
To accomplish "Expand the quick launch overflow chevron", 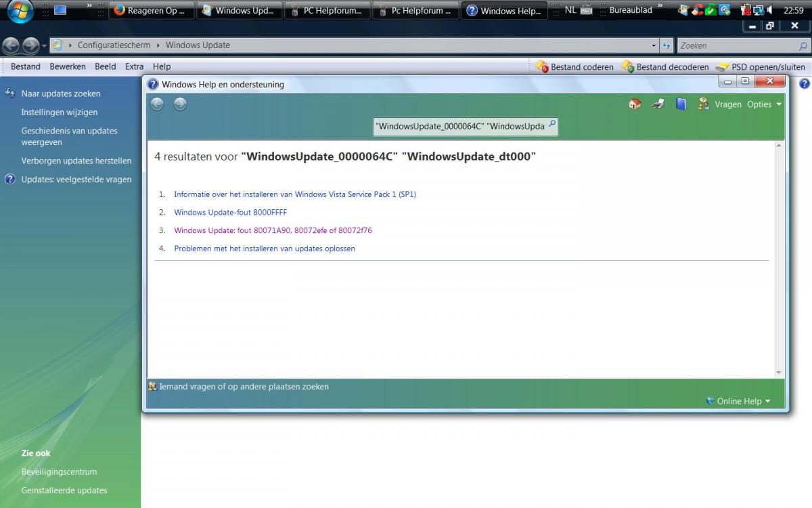I will click(89, 7).
